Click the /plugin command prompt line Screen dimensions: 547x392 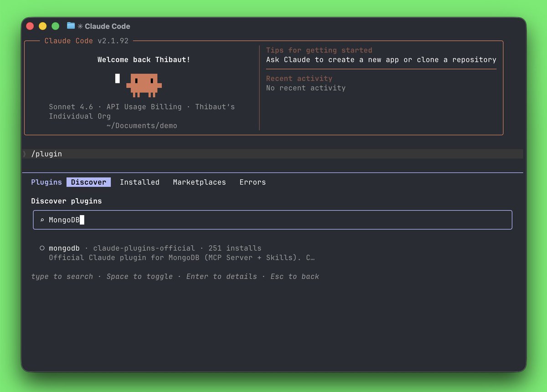coord(273,154)
